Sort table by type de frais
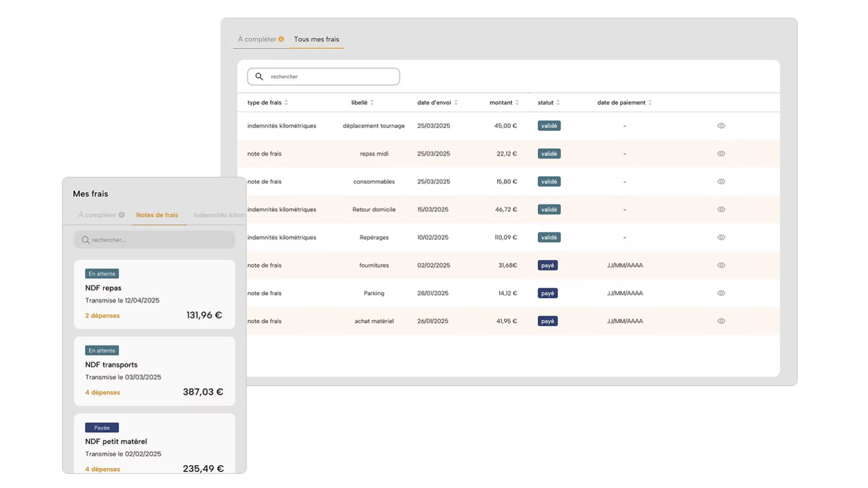Screen dimensions: 868x488 [x=286, y=103]
